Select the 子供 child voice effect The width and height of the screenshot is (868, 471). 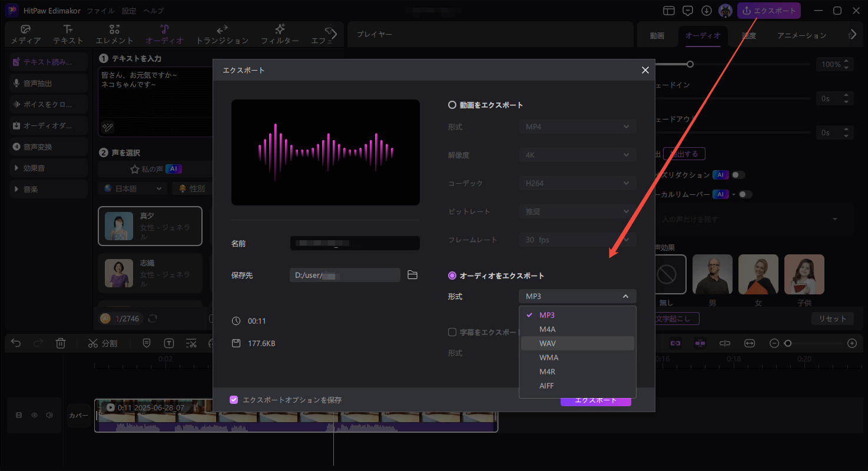[x=804, y=274]
